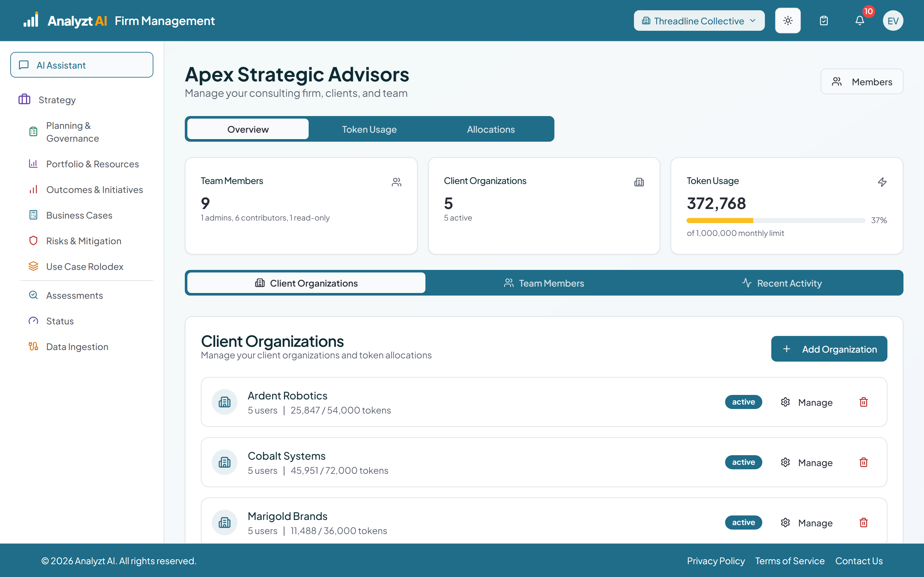Click the Analyzt AI bar-chart logo
Screen dimensions: 924x577
pyautogui.click(x=31, y=20)
